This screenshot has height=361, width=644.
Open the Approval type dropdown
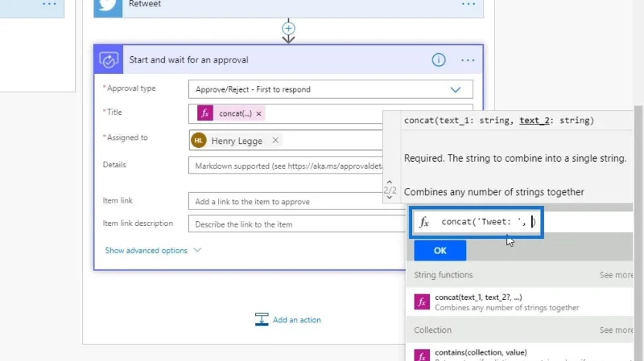pos(330,89)
